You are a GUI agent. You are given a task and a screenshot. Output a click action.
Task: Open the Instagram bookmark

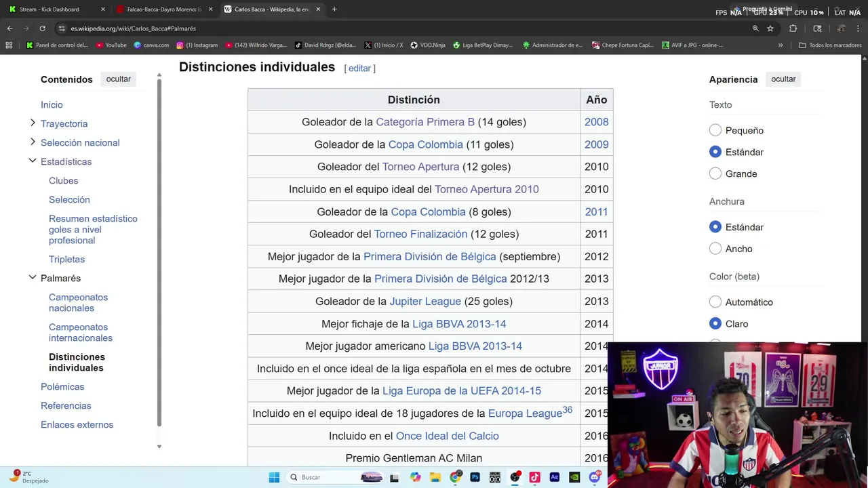click(197, 45)
